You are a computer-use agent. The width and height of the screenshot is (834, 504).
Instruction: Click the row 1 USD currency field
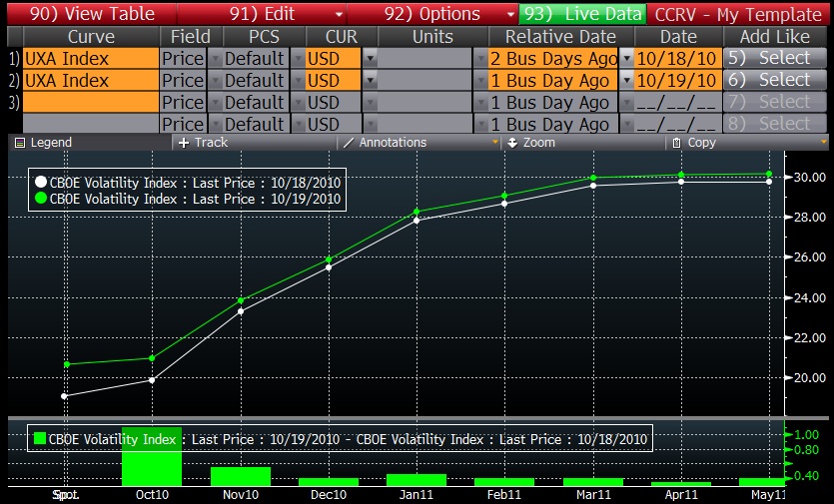[x=334, y=59]
